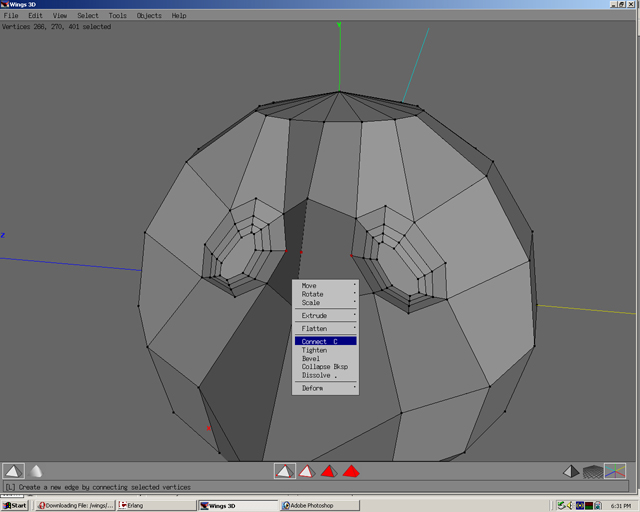Open the File menu
This screenshot has height=512, width=640.
[x=11, y=16]
